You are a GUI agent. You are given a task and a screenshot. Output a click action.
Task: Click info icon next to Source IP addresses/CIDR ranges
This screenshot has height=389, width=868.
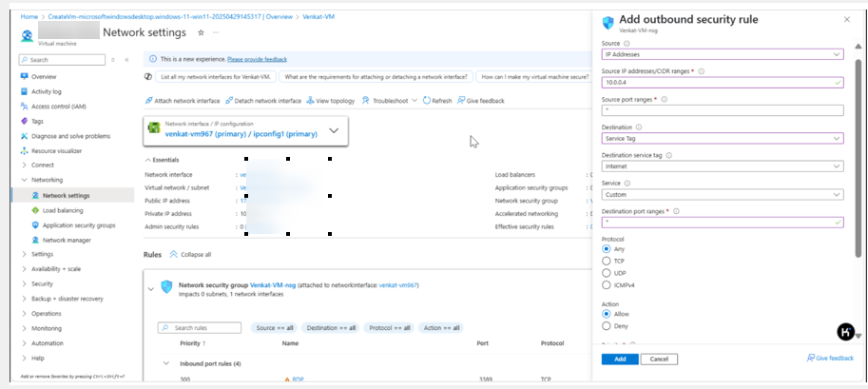pos(702,71)
